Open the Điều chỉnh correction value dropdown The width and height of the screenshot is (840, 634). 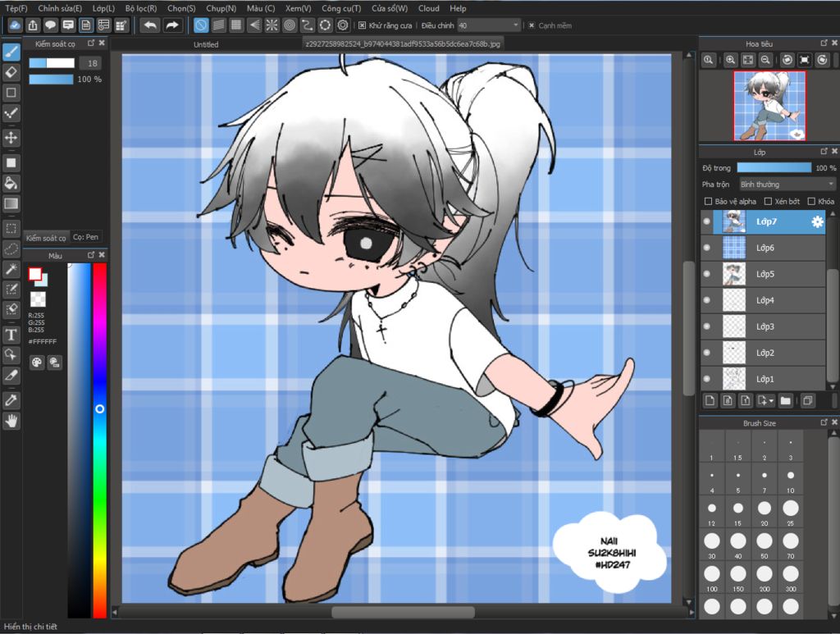pos(489,25)
